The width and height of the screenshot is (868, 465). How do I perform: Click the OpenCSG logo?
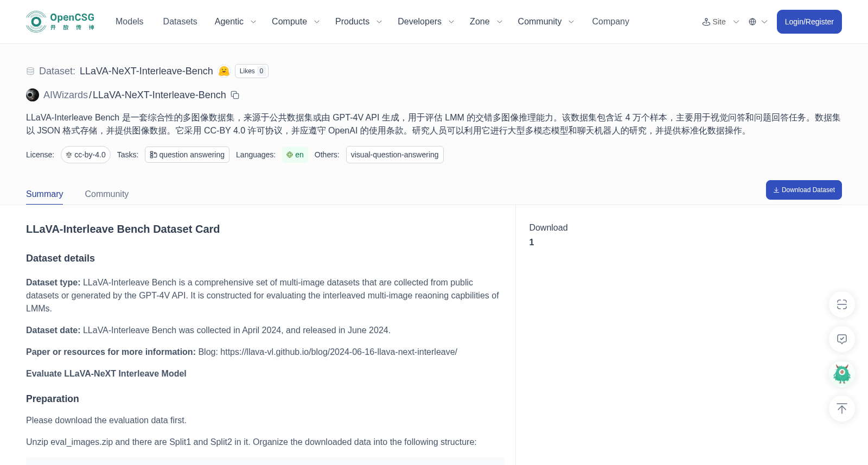(x=60, y=22)
